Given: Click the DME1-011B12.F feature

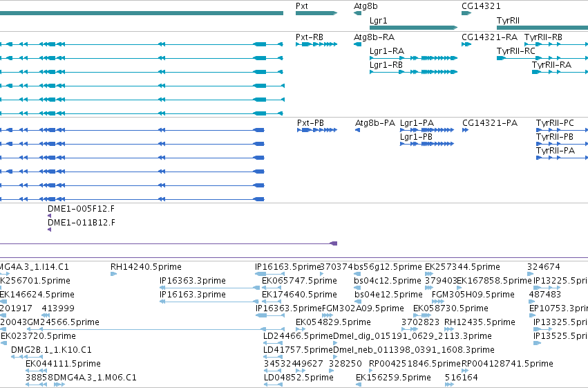Looking at the screenshot, I should click(x=50, y=230).
